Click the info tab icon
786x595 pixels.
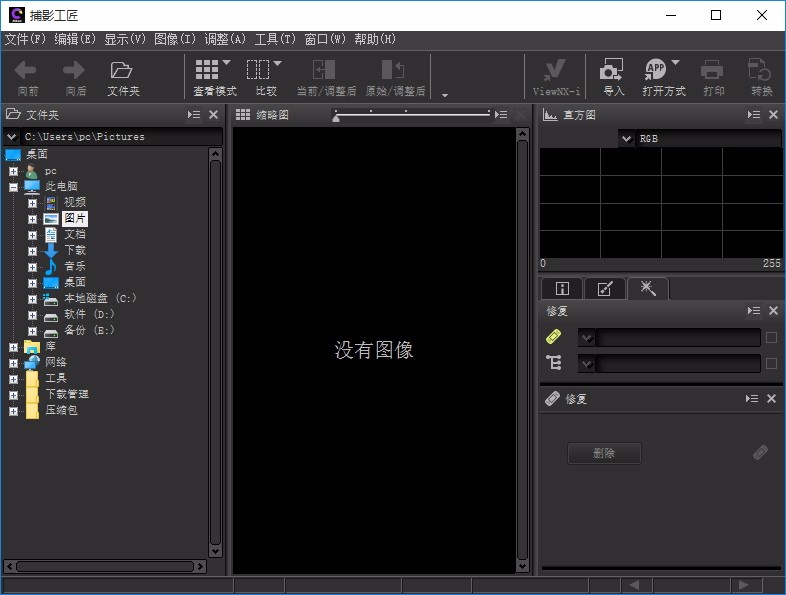pyautogui.click(x=562, y=289)
